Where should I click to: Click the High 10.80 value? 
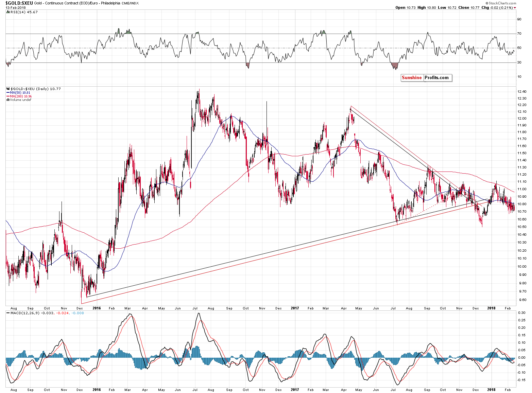click(427, 7)
